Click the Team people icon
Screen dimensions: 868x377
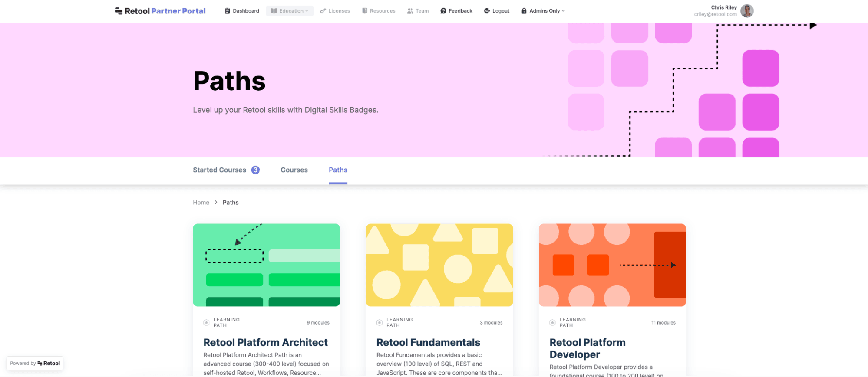pos(410,11)
